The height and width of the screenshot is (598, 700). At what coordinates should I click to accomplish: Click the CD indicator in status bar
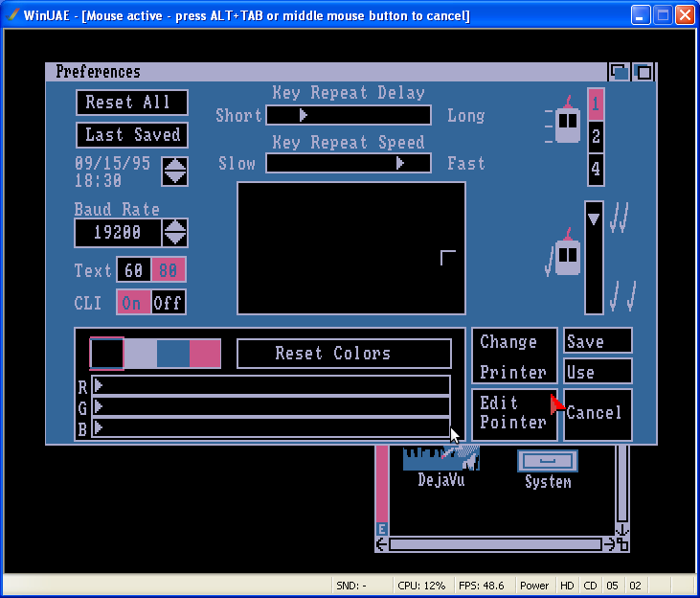click(590, 586)
